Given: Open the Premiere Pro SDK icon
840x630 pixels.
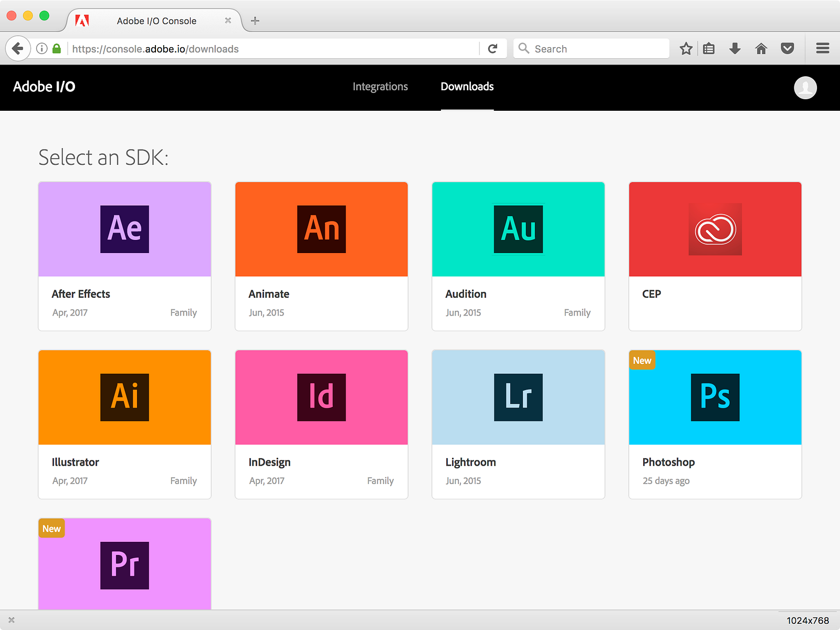Looking at the screenshot, I should point(124,565).
